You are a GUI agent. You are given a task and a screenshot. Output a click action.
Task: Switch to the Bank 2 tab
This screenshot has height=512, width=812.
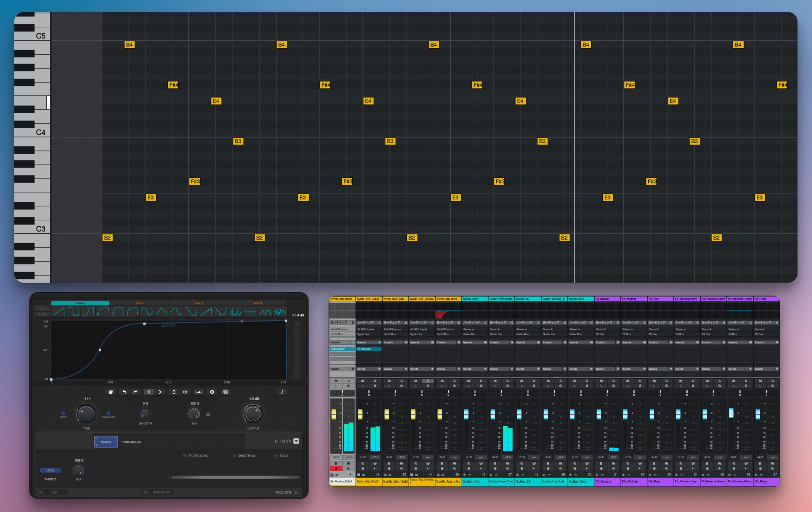pyautogui.click(x=198, y=303)
